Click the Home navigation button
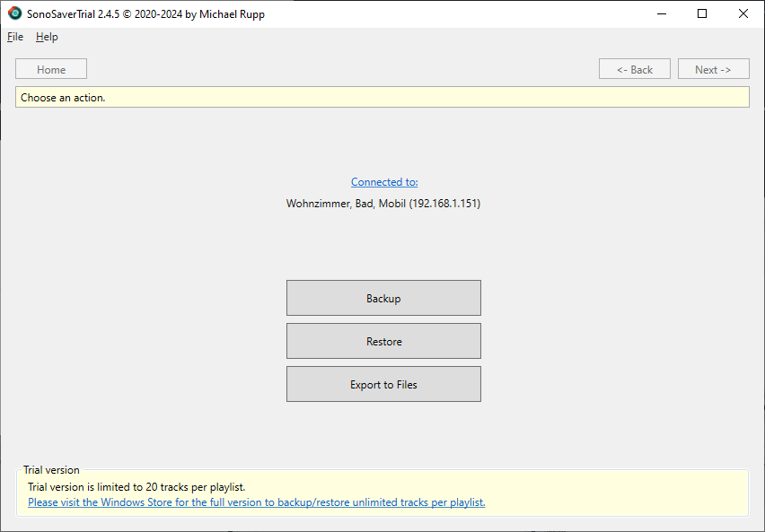The width and height of the screenshot is (765, 532). click(x=50, y=68)
